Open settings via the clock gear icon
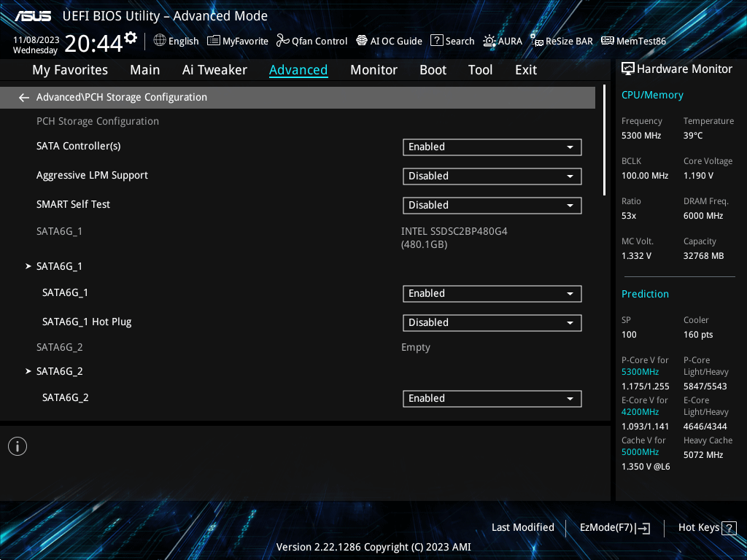747x560 pixels. pos(131,37)
